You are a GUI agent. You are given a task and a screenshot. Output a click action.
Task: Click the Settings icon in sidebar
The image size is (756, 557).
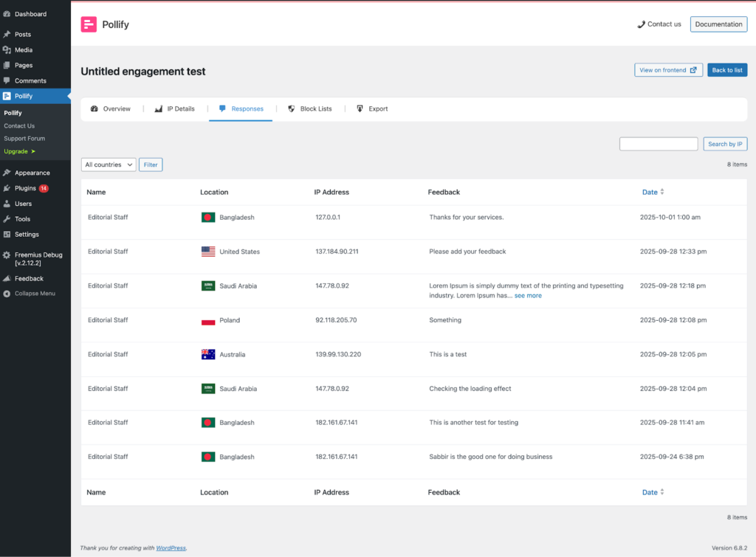click(7, 235)
